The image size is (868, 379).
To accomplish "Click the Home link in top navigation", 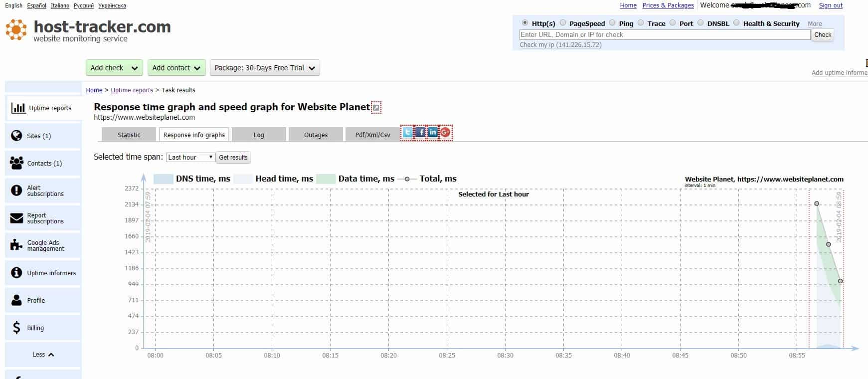I will coord(628,5).
